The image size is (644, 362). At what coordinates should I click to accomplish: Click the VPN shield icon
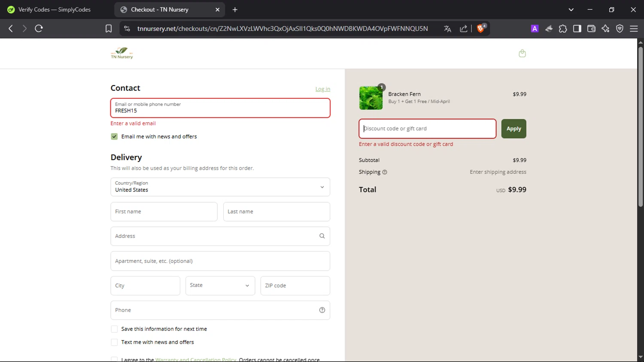coord(620,28)
